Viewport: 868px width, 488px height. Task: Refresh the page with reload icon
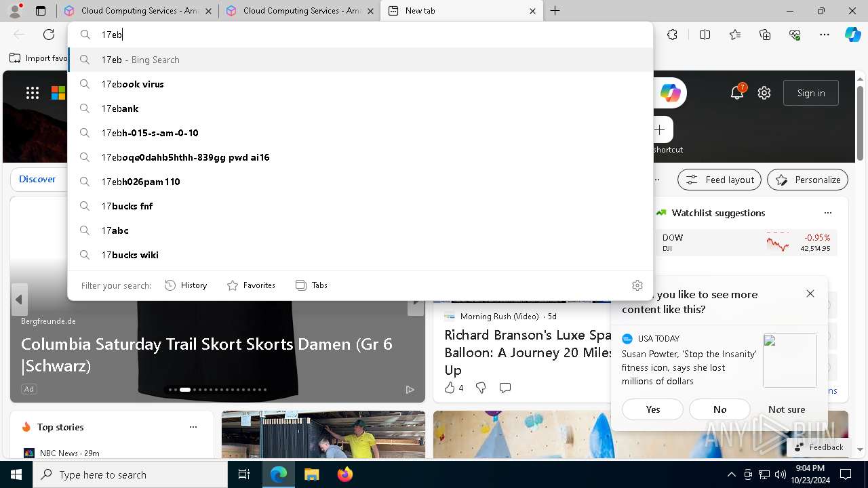click(49, 35)
